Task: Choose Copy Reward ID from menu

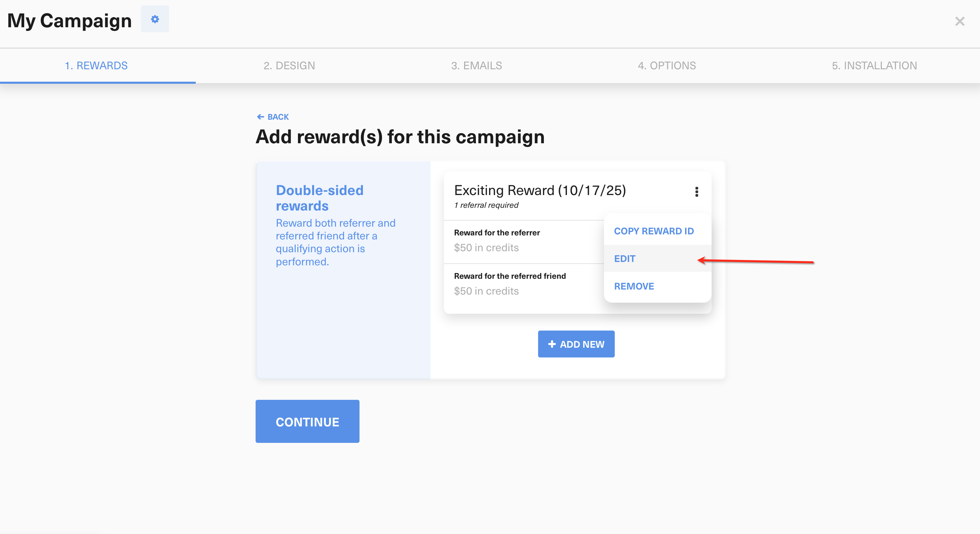Action: point(653,231)
